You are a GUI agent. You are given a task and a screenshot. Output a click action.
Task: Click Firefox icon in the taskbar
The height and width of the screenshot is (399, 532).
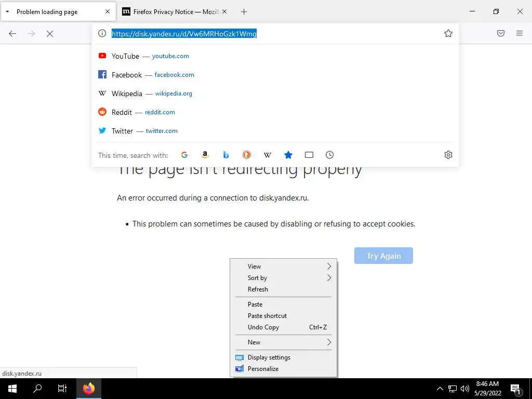pyautogui.click(x=88, y=389)
